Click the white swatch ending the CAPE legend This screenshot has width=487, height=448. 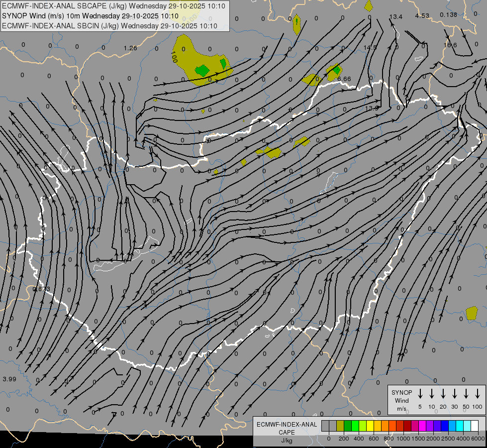tap(474, 426)
